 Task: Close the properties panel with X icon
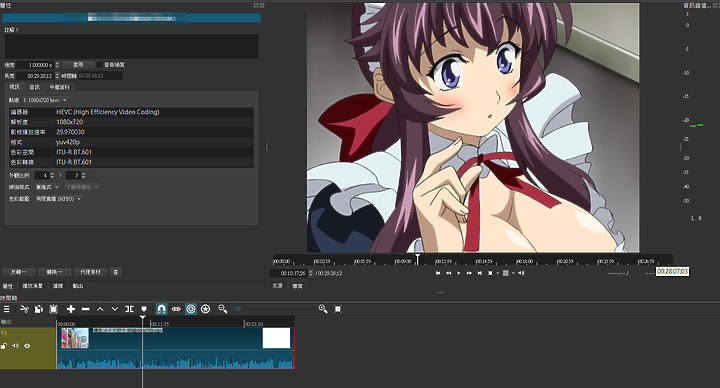click(262, 6)
